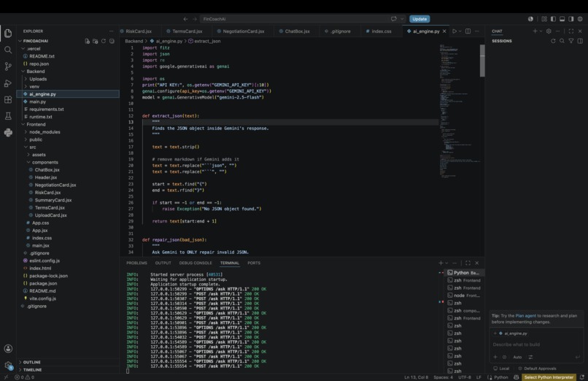588x381 pixels.
Task: Open the Auto model picker in chat
Action: pos(517,357)
